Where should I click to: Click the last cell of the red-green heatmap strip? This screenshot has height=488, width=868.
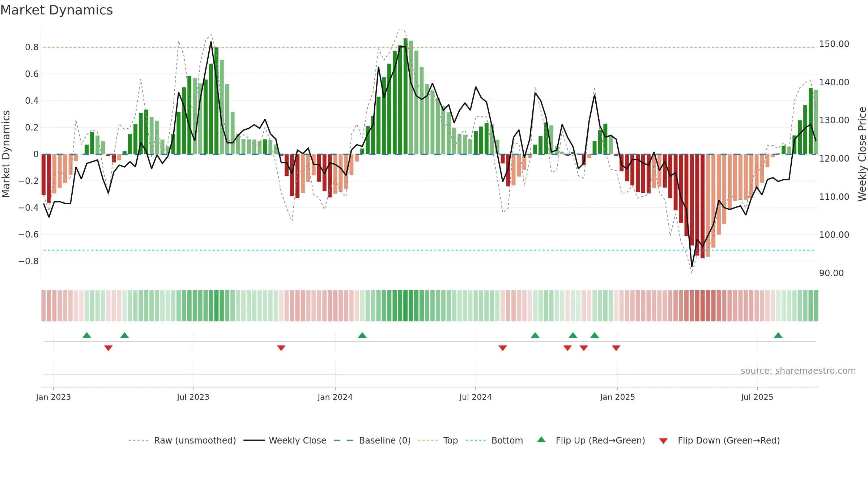click(x=816, y=306)
